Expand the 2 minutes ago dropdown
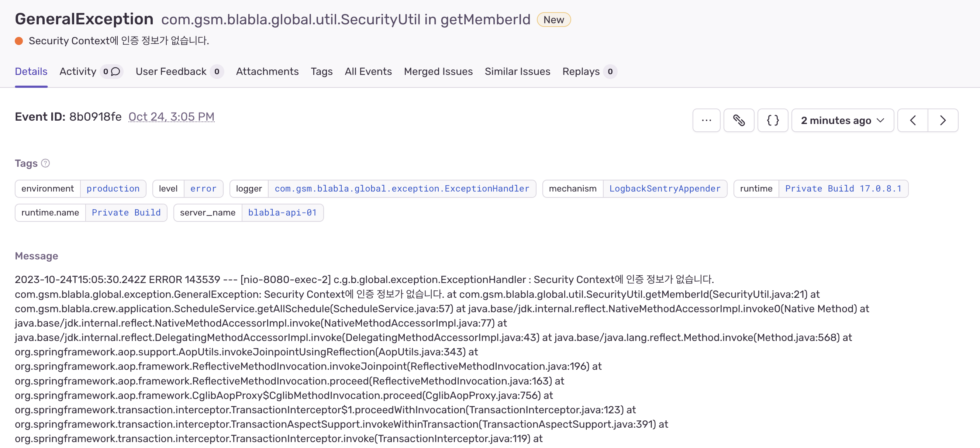The width and height of the screenshot is (980, 448). point(842,120)
